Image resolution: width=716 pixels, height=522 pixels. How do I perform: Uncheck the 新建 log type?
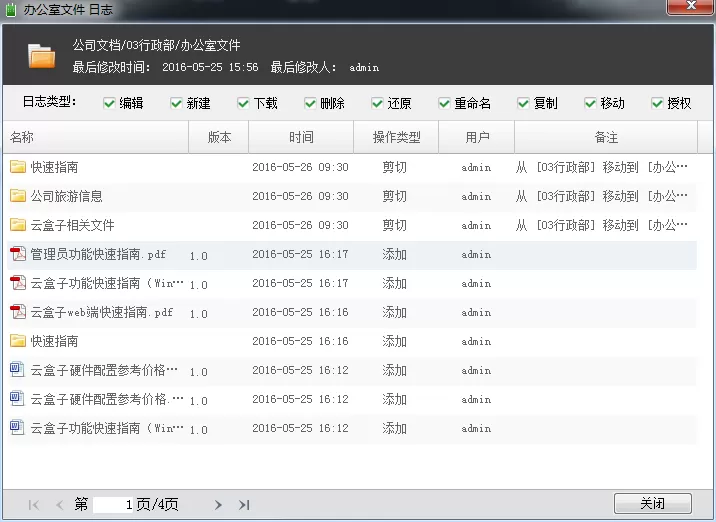[x=176, y=103]
